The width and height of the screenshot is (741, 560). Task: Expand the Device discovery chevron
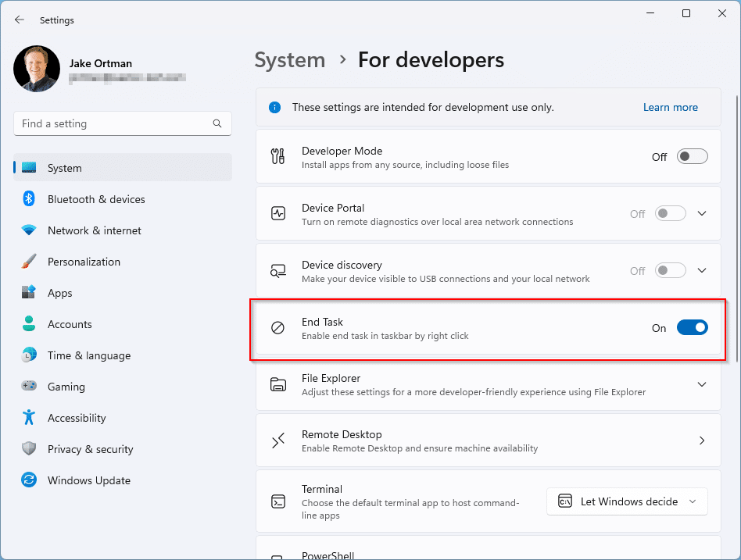point(702,270)
